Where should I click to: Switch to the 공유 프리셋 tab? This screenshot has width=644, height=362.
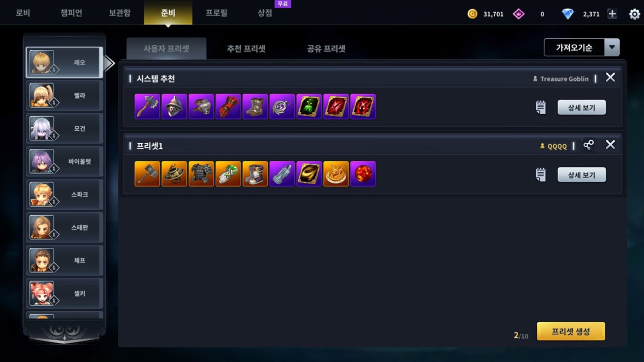click(326, 49)
